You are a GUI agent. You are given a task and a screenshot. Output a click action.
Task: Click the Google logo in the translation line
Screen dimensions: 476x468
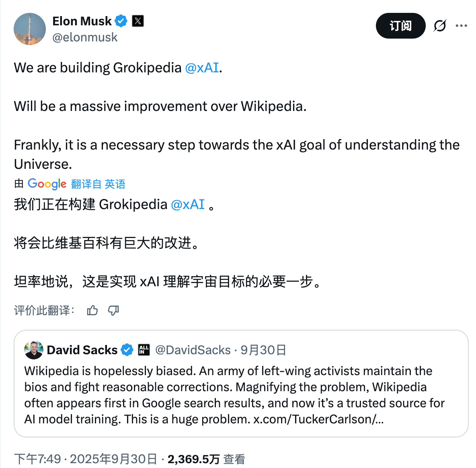[x=47, y=184]
